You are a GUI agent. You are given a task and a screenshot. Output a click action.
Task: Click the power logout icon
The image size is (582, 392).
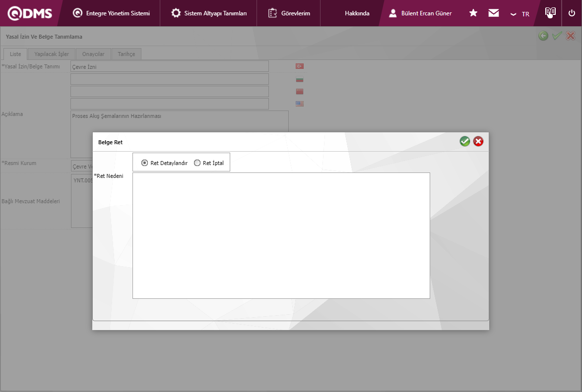coord(572,13)
